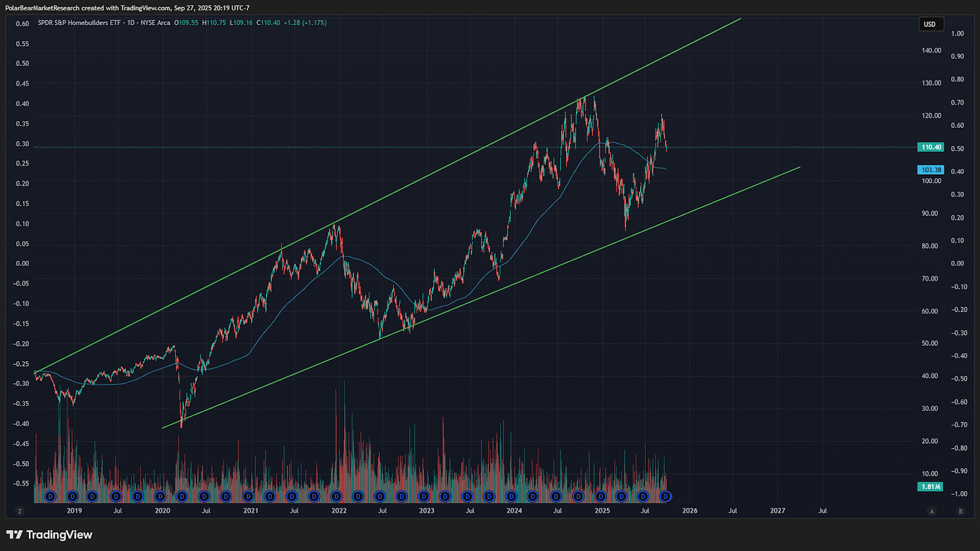Click the -0.35 label on the left scale
This screenshot has height=551, width=980.
point(20,404)
